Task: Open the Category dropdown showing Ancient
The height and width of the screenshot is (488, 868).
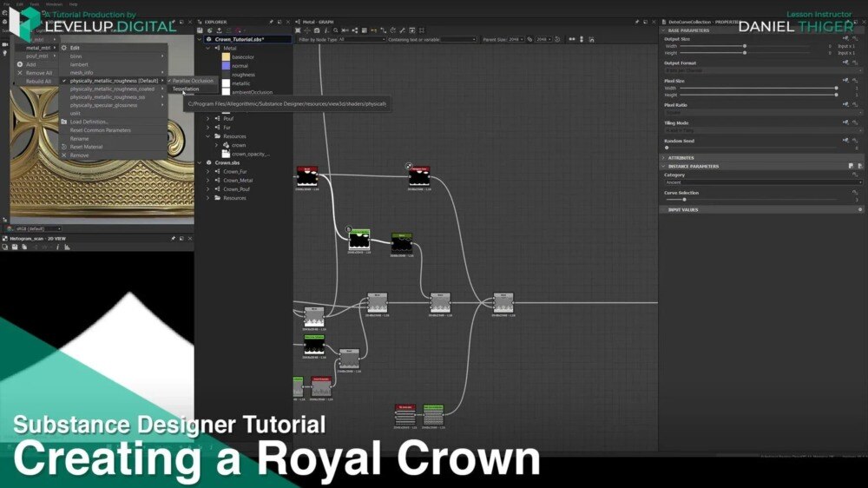Action: click(x=763, y=182)
